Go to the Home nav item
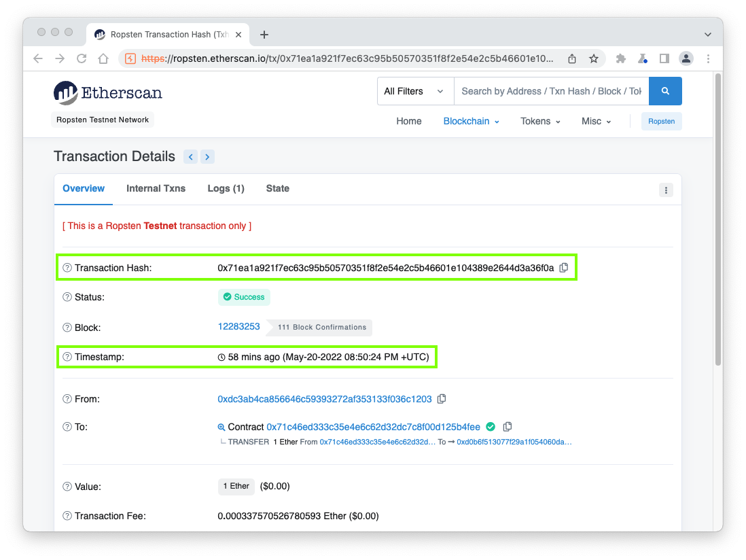746x560 pixels. pyautogui.click(x=409, y=122)
